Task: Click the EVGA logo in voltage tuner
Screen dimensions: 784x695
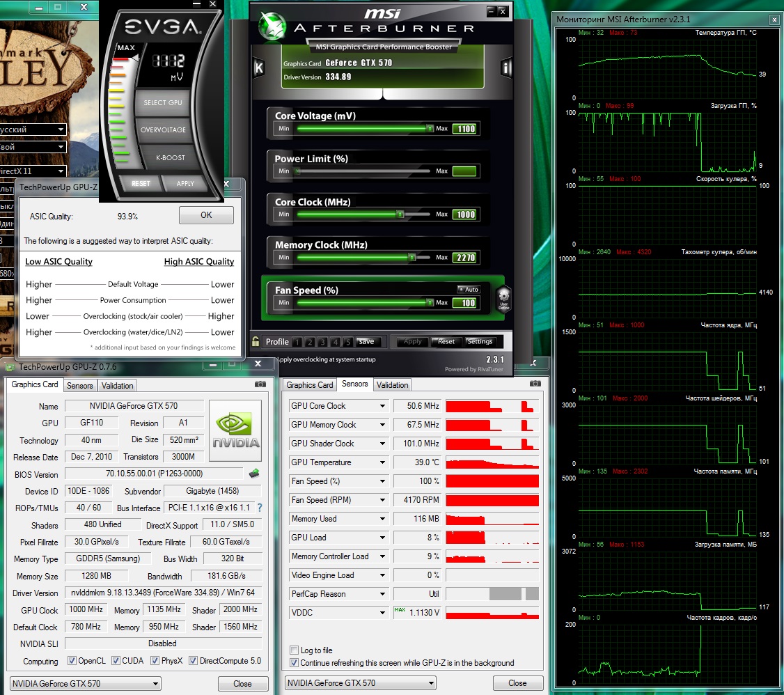Action: tap(163, 26)
